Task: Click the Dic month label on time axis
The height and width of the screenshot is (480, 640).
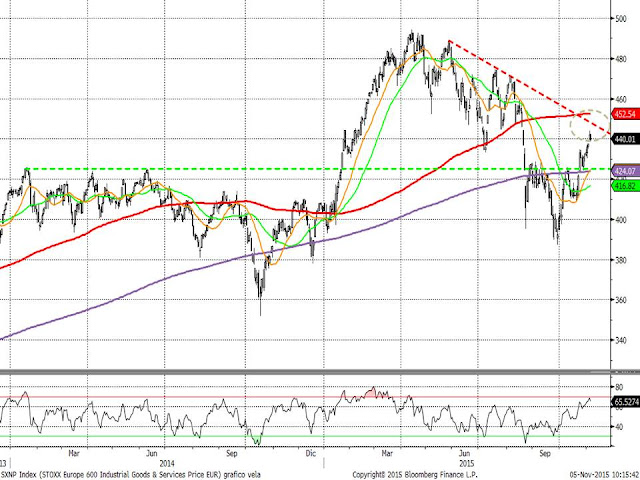Action: pyautogui.click(x=311, y=453)
